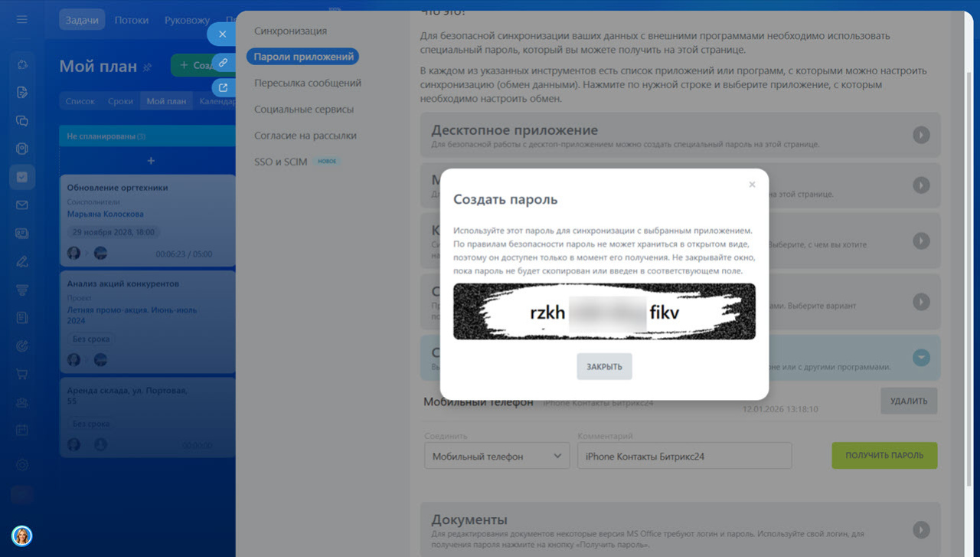The height and width of the screenshot is (557, 980).
Task: Click the УДАЛИТЬ button
Action: (x=909, y=401)
